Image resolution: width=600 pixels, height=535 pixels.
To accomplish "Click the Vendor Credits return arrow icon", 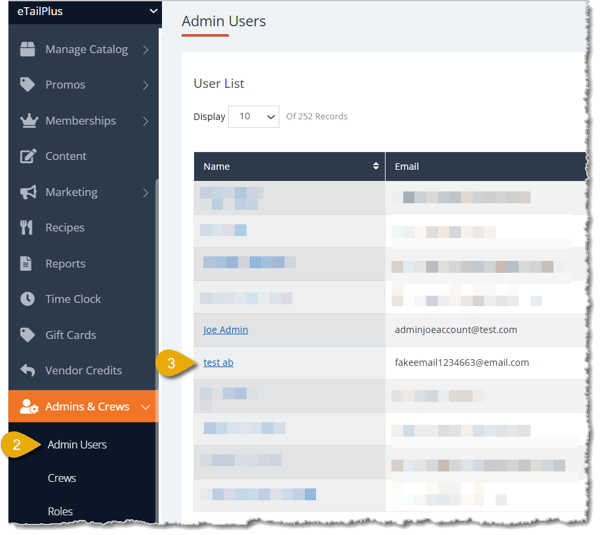I will 28,371.
